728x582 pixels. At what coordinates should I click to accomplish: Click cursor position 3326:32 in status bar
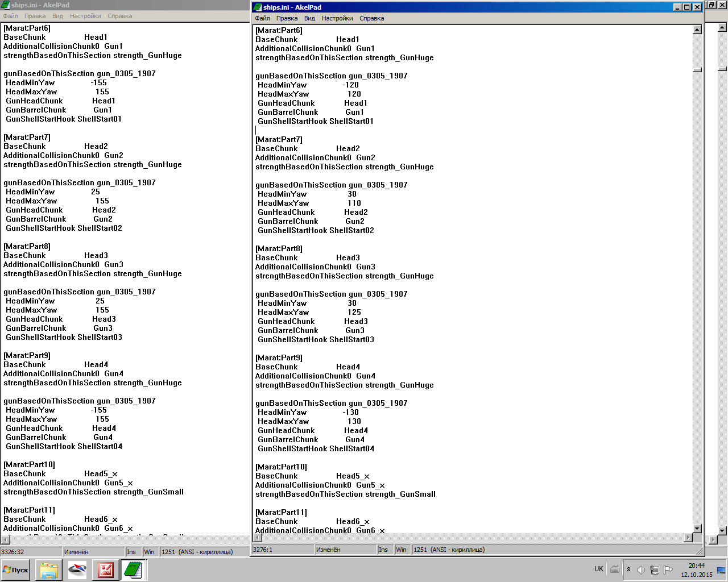31,551
